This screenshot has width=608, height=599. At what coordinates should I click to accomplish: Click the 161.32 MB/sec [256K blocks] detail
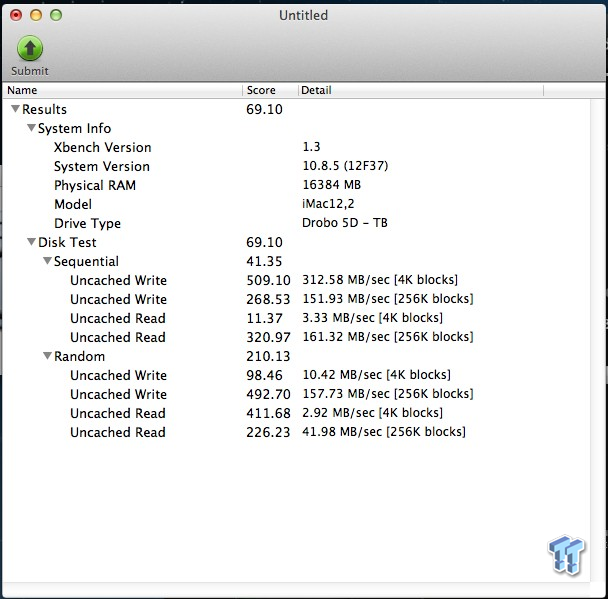click(x=388, y=337)
